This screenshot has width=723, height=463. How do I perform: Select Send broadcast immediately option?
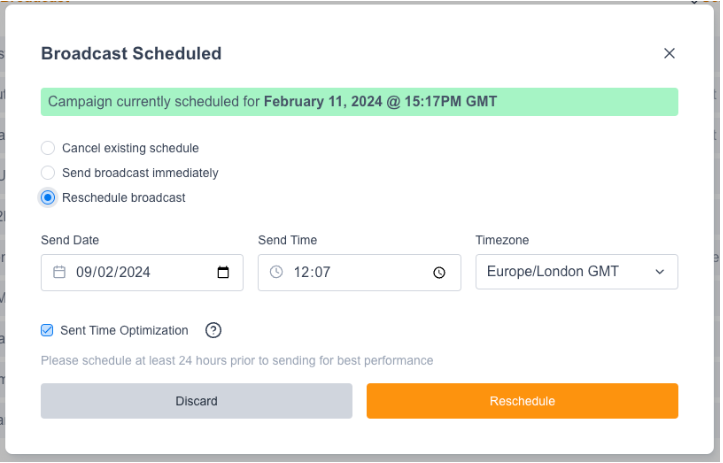coord(48,173)
